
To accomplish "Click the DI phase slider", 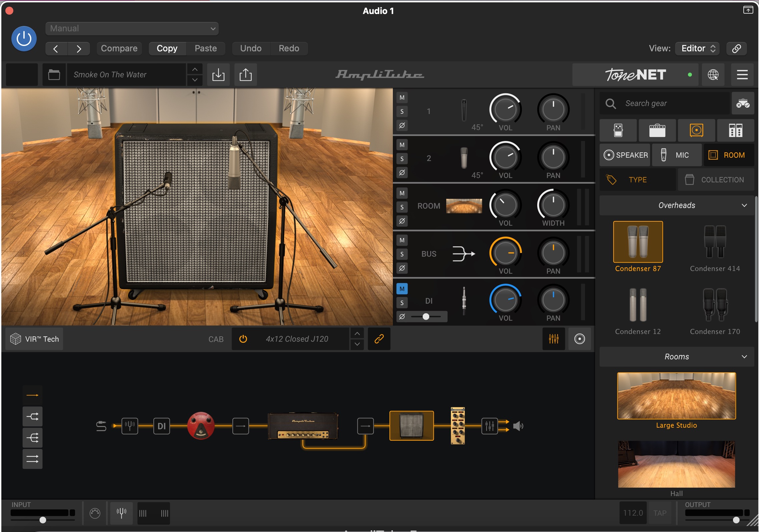I will pos(426,317).
